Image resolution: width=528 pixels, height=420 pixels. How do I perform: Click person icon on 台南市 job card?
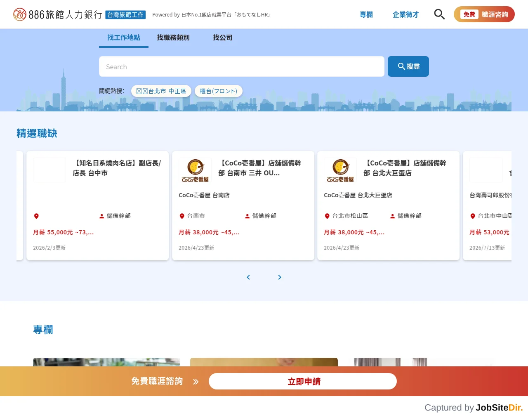click(247, 216)
